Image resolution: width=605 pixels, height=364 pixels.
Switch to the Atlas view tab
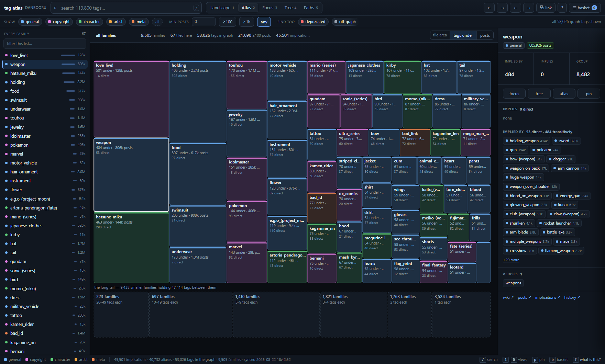pos(248,8)
